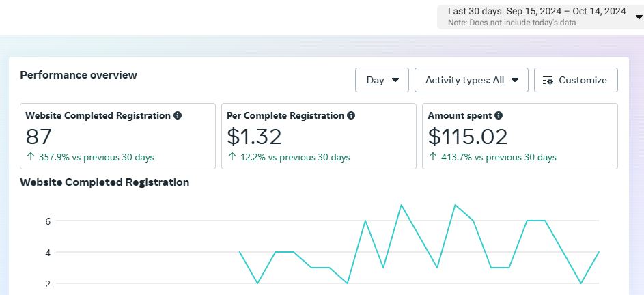Click the y-axis label 6 on chart

48,221
